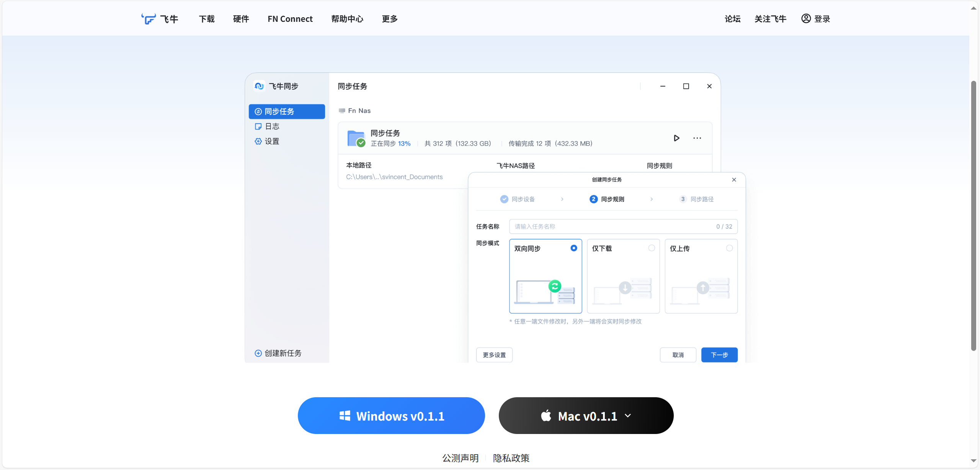The image size is (980, 470).
Task: Open the sync task three-dot menu
Action: tap(697, 138)
